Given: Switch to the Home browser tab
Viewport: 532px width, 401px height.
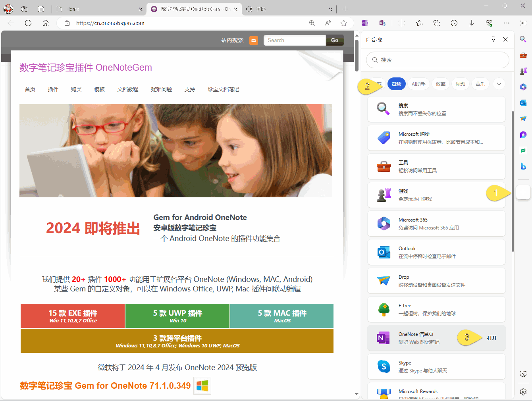Looking at the screenshot, I should tap(99, 9).
